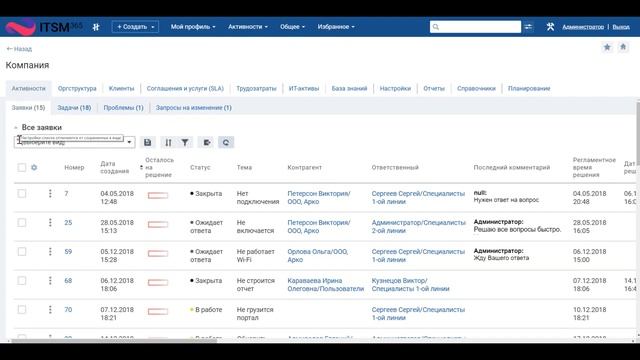Viewport: 640px width, 360px height.
Task: Refresh the requests list
Action: (x=226, y=142)
